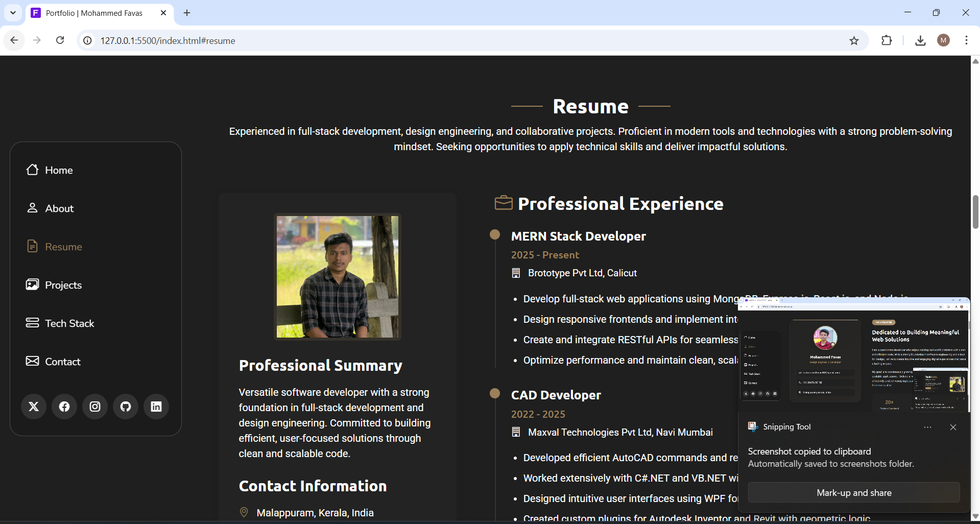Go to the Home section

click(58, 170)
